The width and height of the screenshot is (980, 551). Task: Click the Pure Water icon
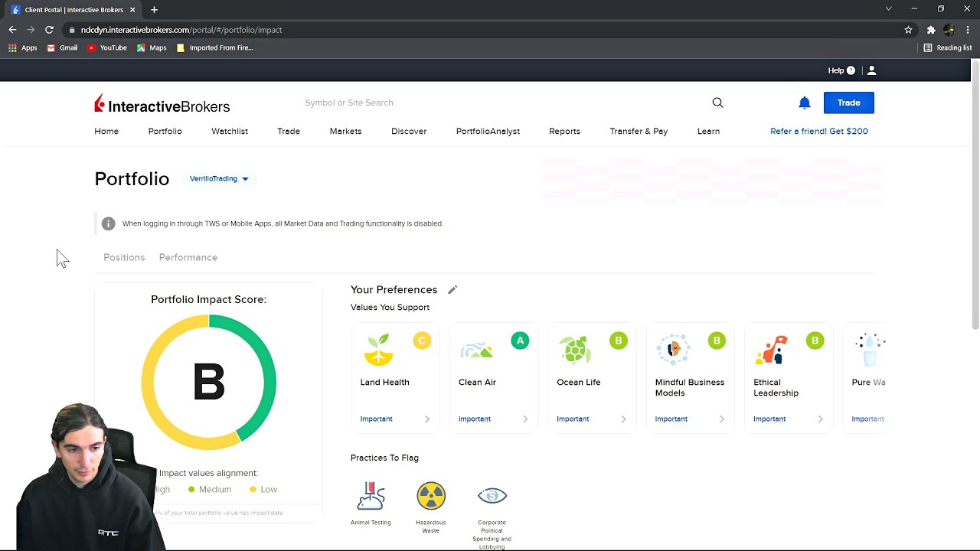(871, 349)
